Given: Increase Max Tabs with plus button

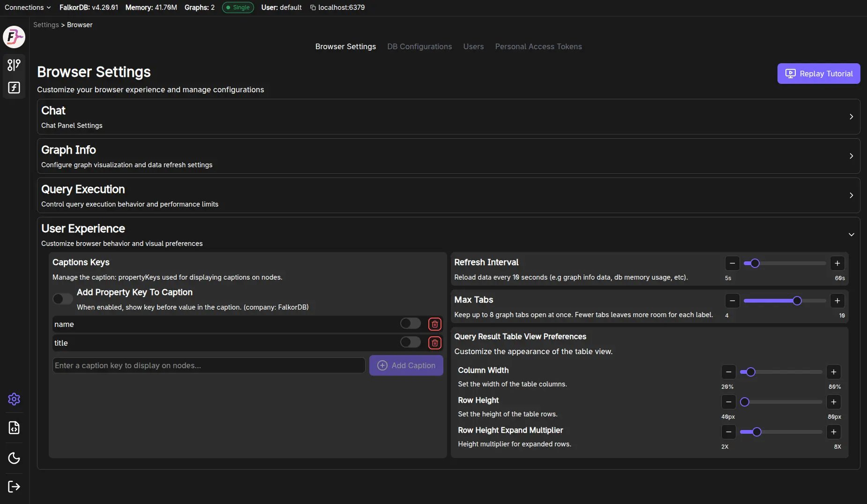Looking at the screenshot, I should click(x=837, y=301).
